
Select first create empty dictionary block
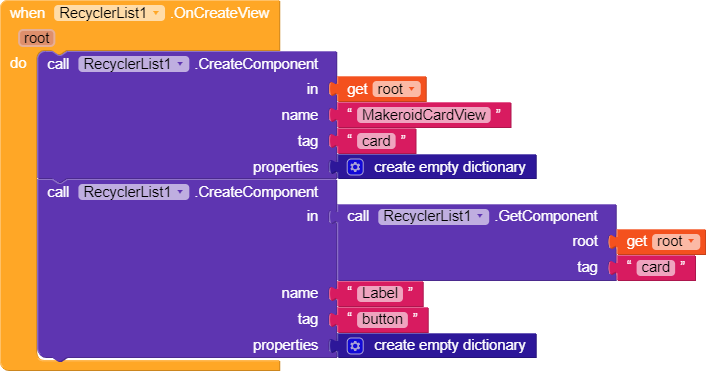click(437, 167)
